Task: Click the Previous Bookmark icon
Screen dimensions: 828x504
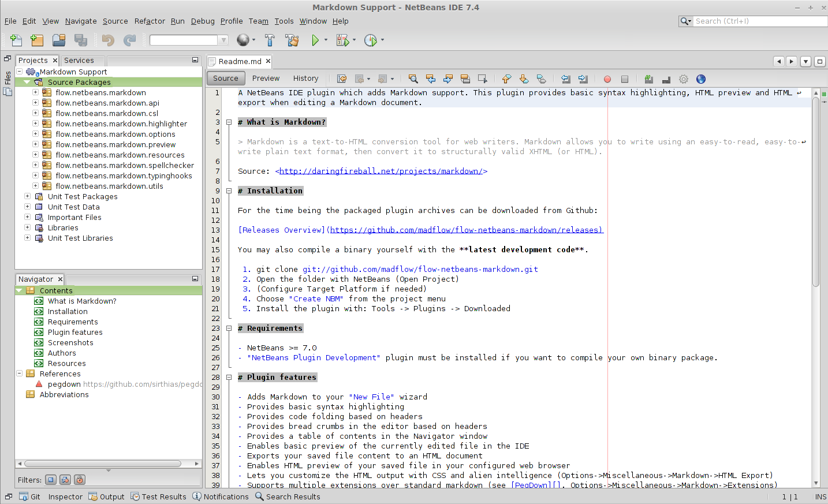Action: [x=506, y=79]
